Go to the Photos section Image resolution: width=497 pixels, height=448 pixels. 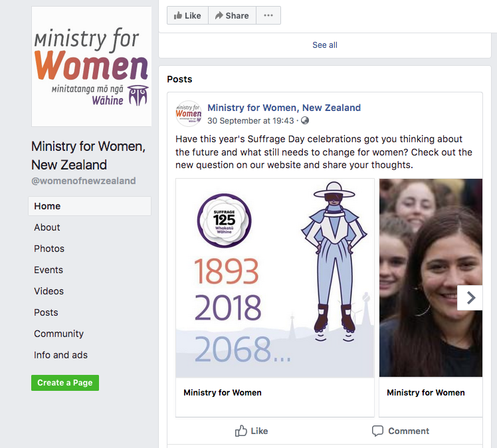click(x=49, y=249)
